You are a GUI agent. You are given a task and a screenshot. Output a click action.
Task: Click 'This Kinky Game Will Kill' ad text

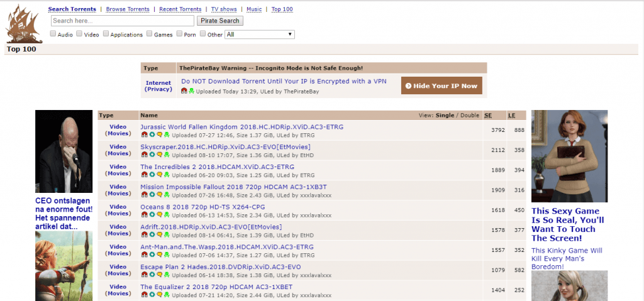click(x=567, y=259)
